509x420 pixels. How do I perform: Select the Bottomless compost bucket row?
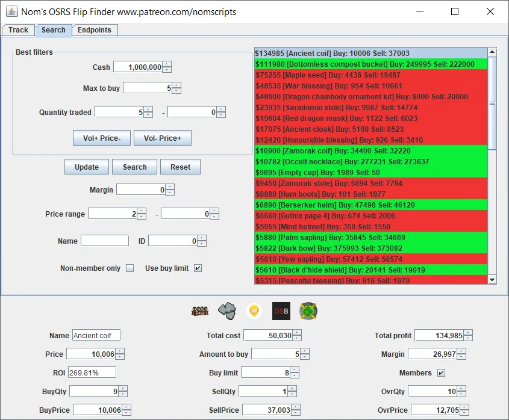tap(371, 64)
